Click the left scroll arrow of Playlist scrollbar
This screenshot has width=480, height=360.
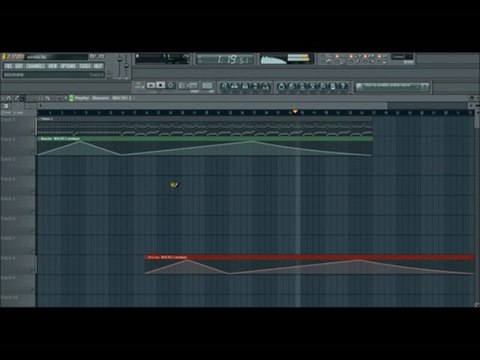coord(40,106)
